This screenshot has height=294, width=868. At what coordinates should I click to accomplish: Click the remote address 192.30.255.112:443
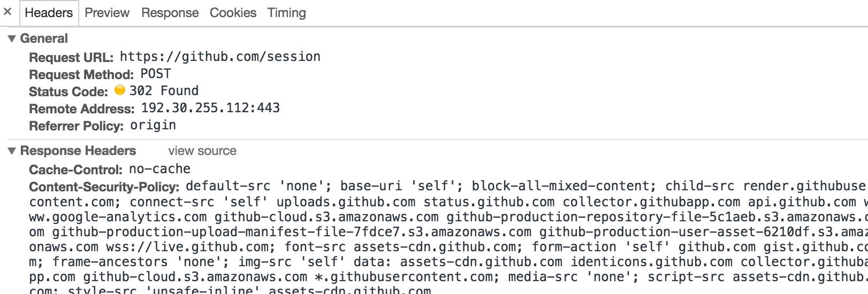[210, 108]
